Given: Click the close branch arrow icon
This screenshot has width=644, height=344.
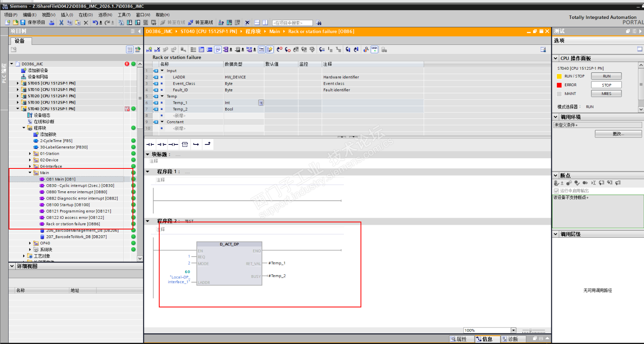Looking at the screenshot, I should tap(208, 144).
